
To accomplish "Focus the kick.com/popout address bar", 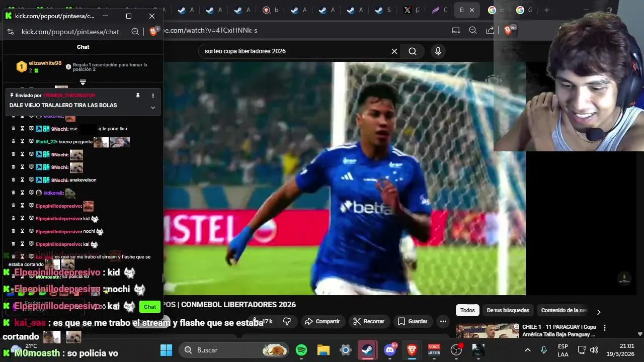I will pos(70,32).
